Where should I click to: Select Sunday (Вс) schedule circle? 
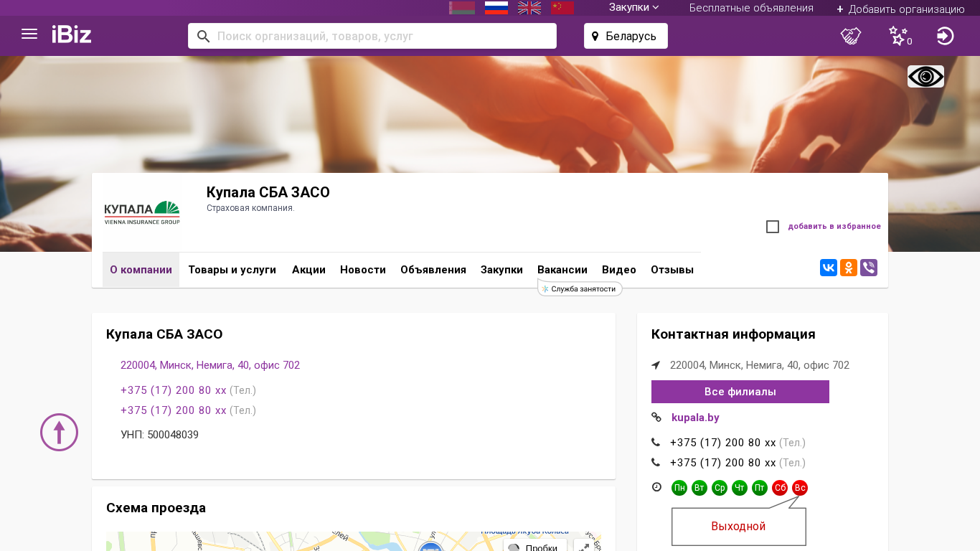(800, 488)
